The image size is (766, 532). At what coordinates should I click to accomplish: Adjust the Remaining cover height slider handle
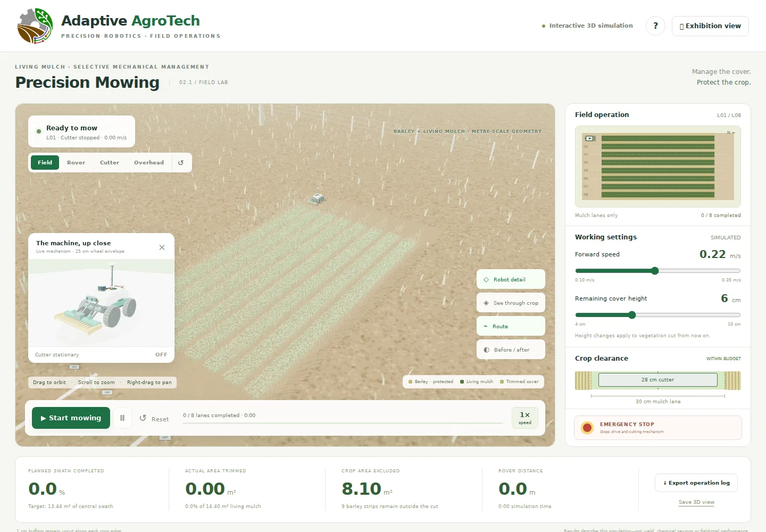[632, 315]
